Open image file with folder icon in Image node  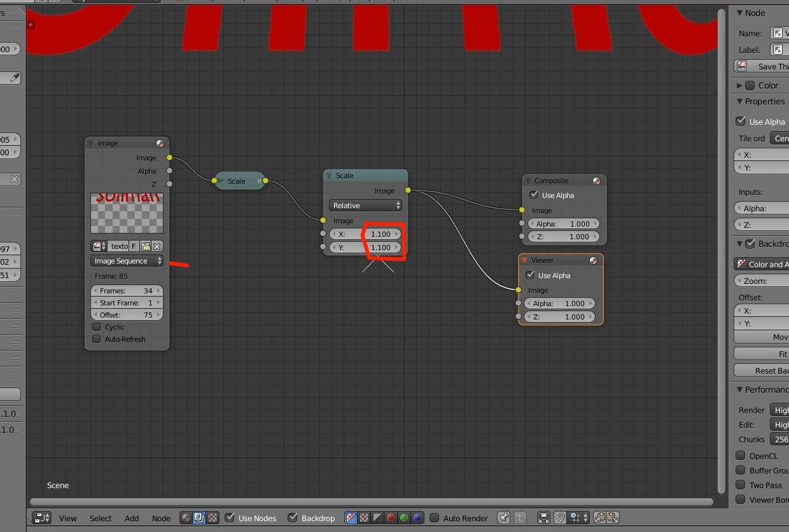[146, 246]
